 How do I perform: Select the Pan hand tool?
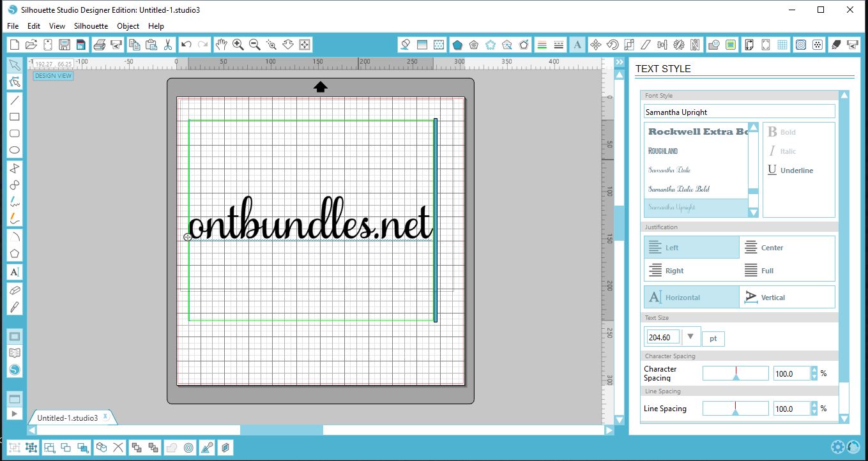tap(221, 45)
